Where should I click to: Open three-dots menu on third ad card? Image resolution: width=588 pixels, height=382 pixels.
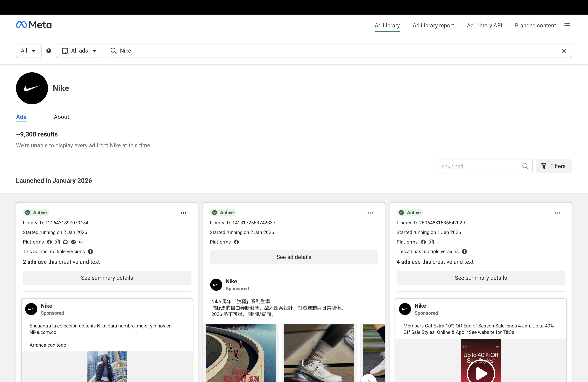click(557, 213)
